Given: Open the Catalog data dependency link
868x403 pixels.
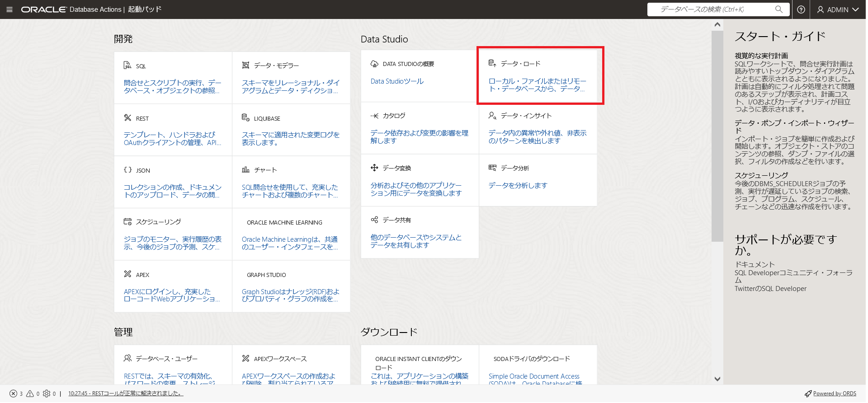Looking at the screenshot, I should 419,136.
